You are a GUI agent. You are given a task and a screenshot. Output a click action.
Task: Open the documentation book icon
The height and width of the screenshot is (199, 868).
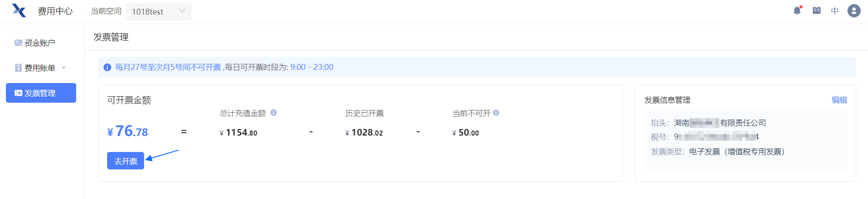tap(816, 10)
